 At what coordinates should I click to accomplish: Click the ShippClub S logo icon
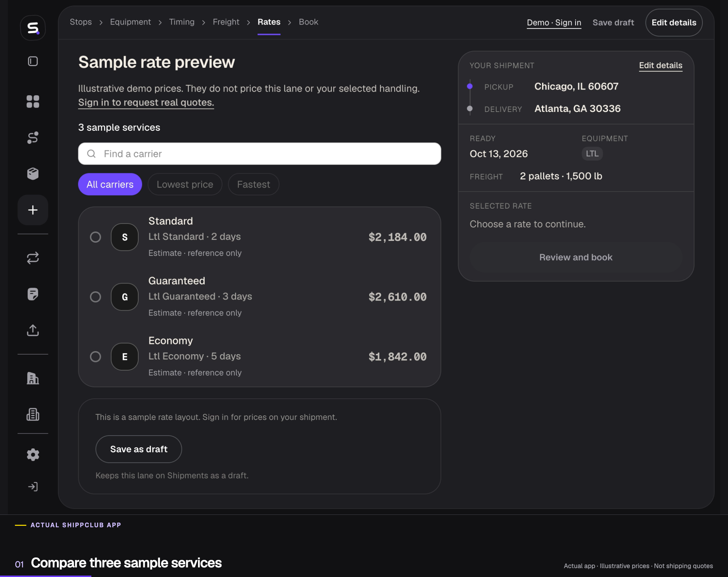tap(33, 28)
